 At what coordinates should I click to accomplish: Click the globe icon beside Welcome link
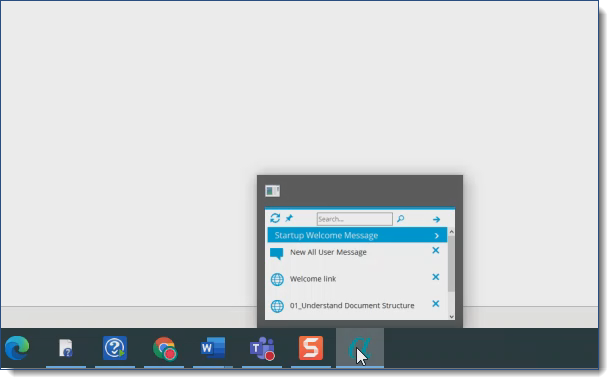tap(277, 279)
